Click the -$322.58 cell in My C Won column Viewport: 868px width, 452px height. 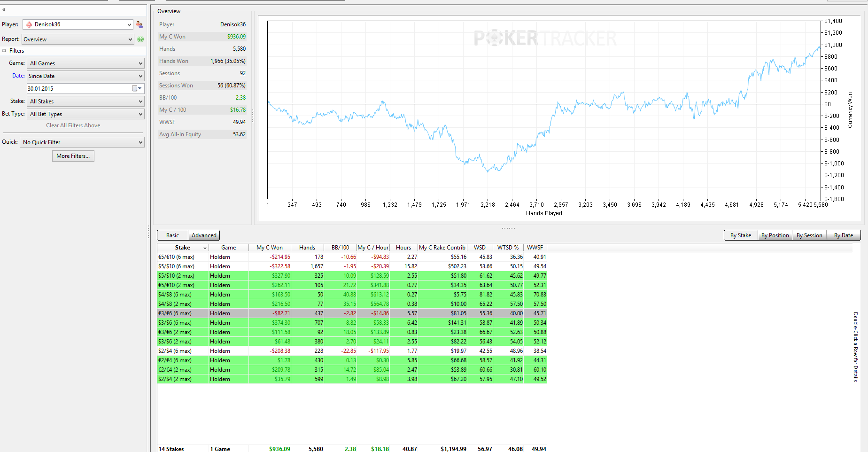click(280, 266)
